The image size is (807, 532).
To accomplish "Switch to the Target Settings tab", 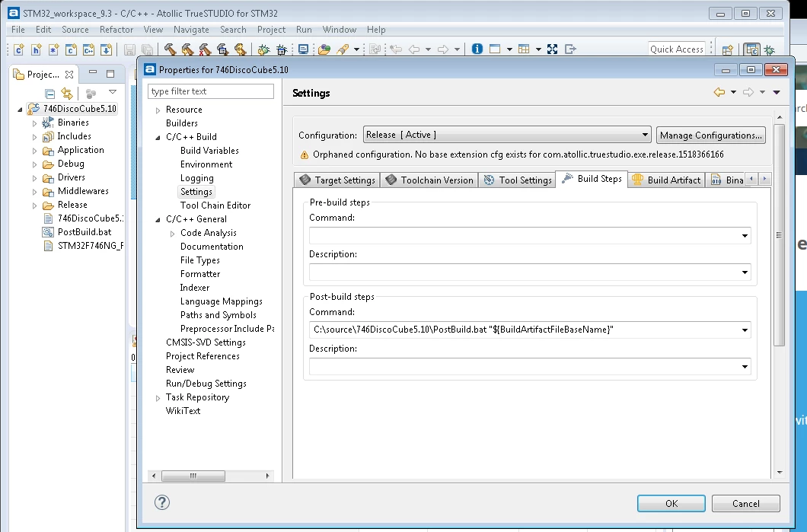I will point(337,180).
